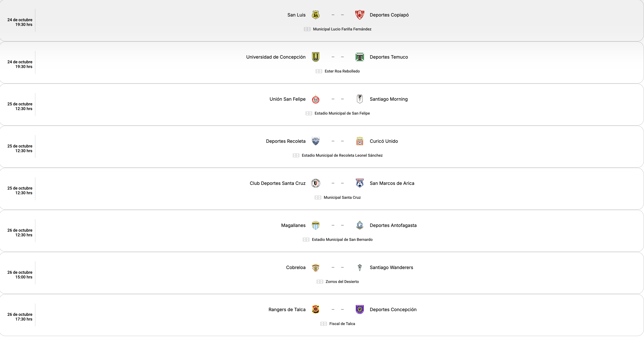
Task: Click the Unión San Felipe crest
Action: [x=316, y=99]
